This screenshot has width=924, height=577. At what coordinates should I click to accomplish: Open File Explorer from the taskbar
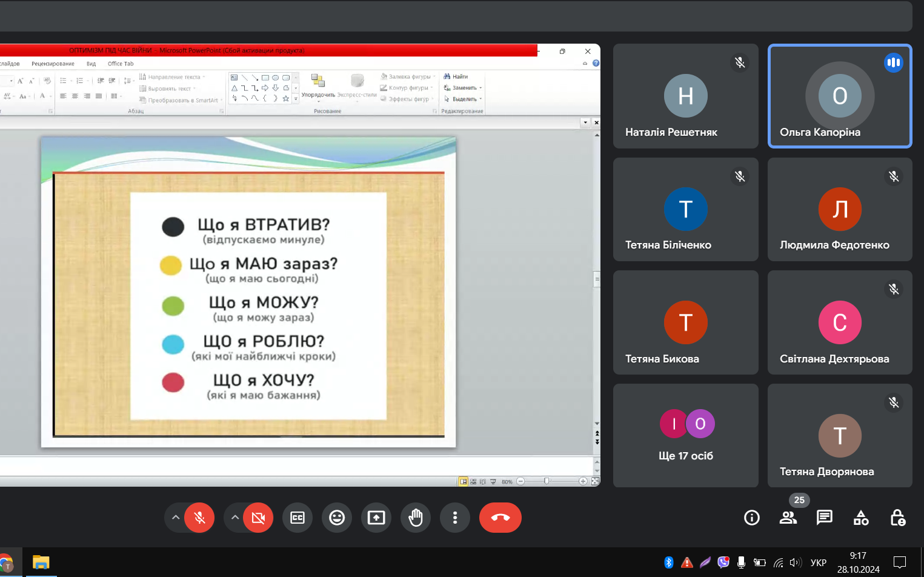click(x=41, y=562)
